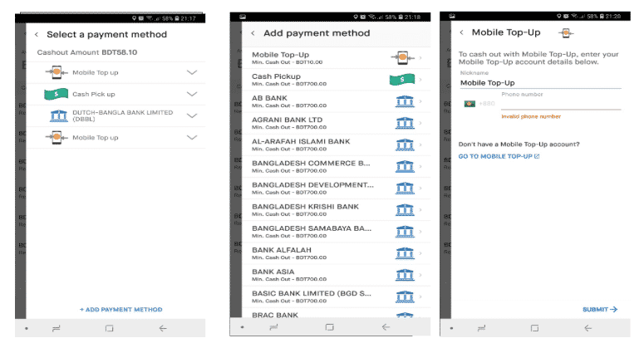Click BANGLADESH DEVELOPMENT bank icon
Screen dimensions: 644x348
tap(405, 188)
